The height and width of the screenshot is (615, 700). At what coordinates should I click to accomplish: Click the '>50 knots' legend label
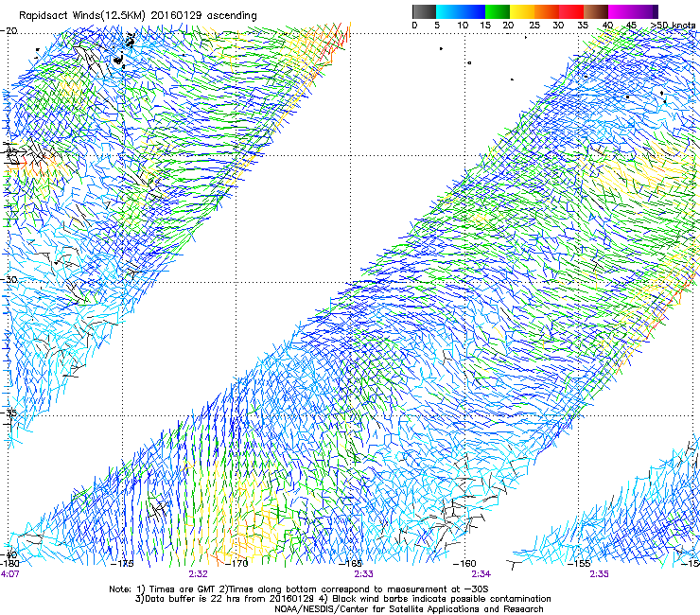click(673, 26)
